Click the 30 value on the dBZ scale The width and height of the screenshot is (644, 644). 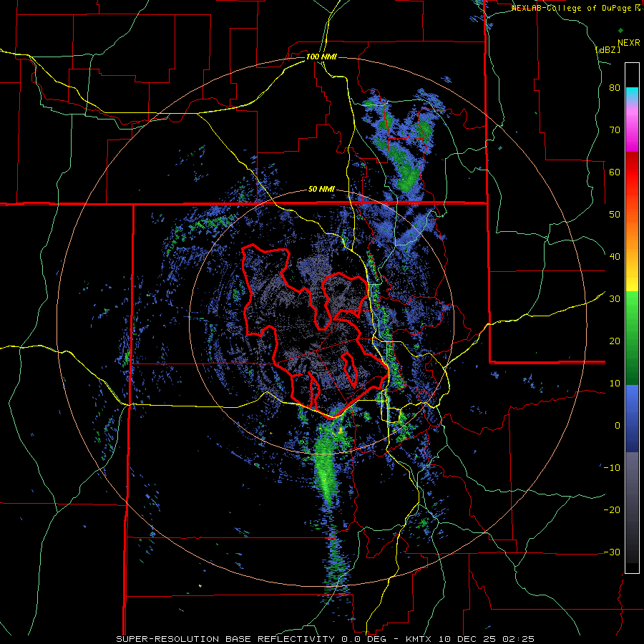coord(615,298)
